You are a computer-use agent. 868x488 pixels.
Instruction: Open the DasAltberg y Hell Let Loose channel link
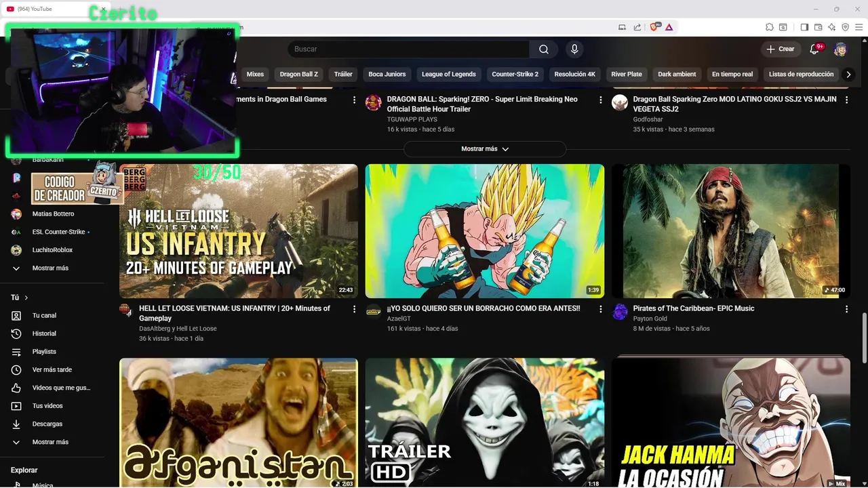(x=178, y=329)
